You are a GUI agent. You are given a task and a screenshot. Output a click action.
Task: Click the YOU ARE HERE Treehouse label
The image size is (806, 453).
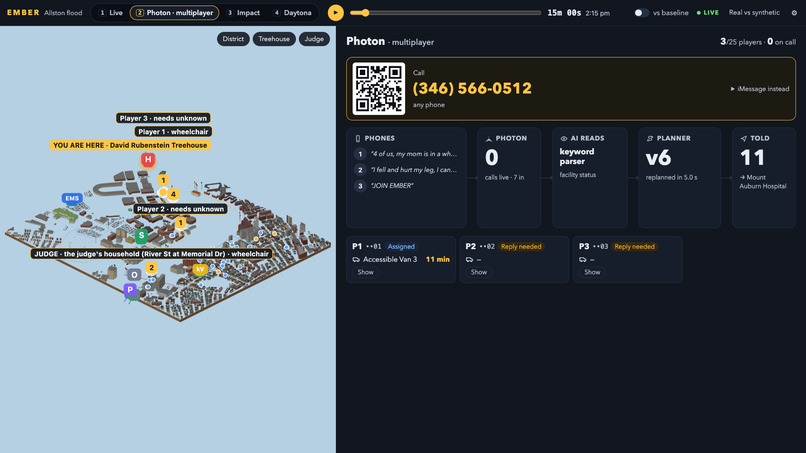(130, 146)
